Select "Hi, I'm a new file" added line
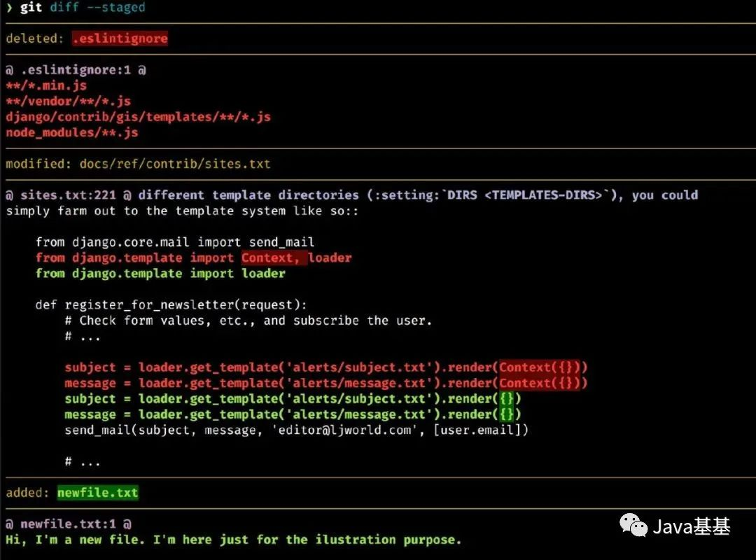Image resolution: width=756 pixels, height=560 pixels. (233, 540)
